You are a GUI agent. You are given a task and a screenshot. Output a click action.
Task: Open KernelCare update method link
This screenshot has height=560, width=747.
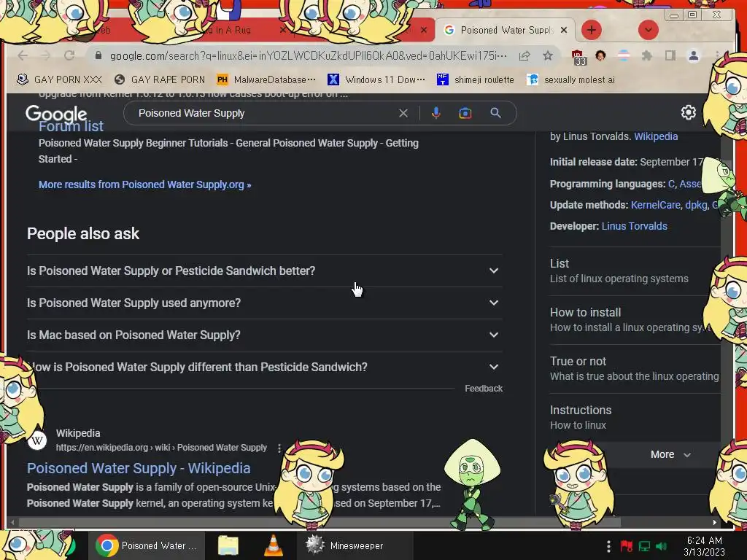(x=656, y=205)
